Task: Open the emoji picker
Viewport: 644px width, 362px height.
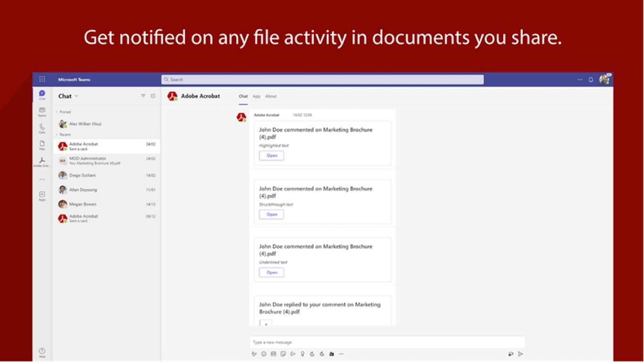Action: point(264,354)
